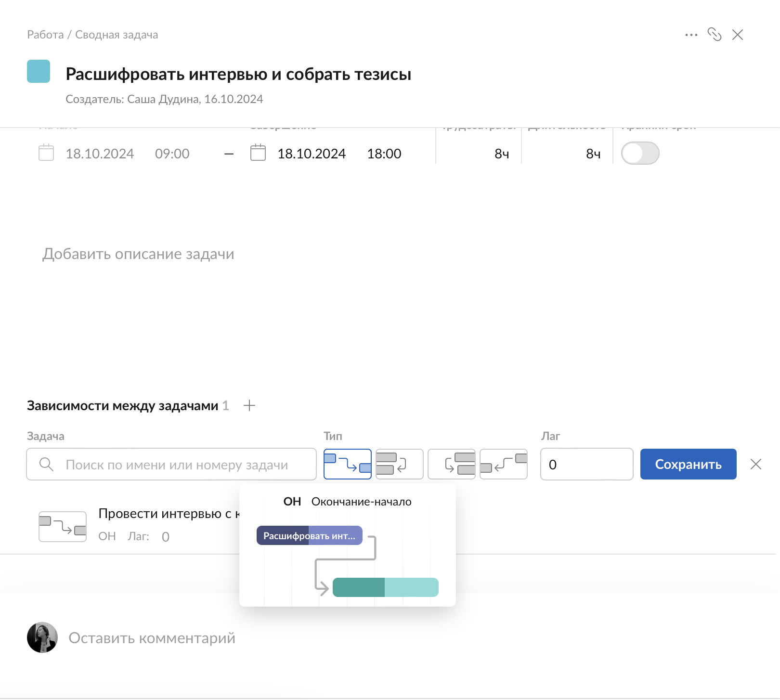The width and height of the screenshot is (780, 700).
Task: Select the second dependency type icon "Окончание-окончание"
Action: (399, 464)
